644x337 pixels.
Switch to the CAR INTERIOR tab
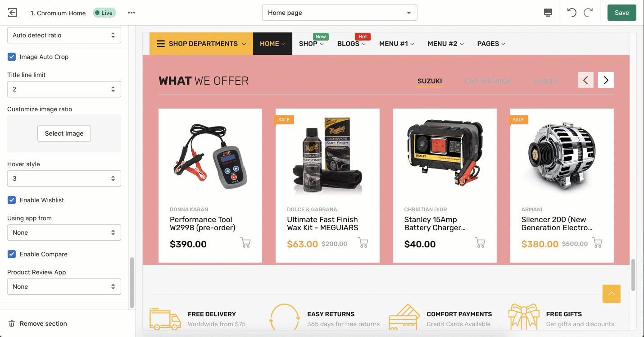click(487, 81)
